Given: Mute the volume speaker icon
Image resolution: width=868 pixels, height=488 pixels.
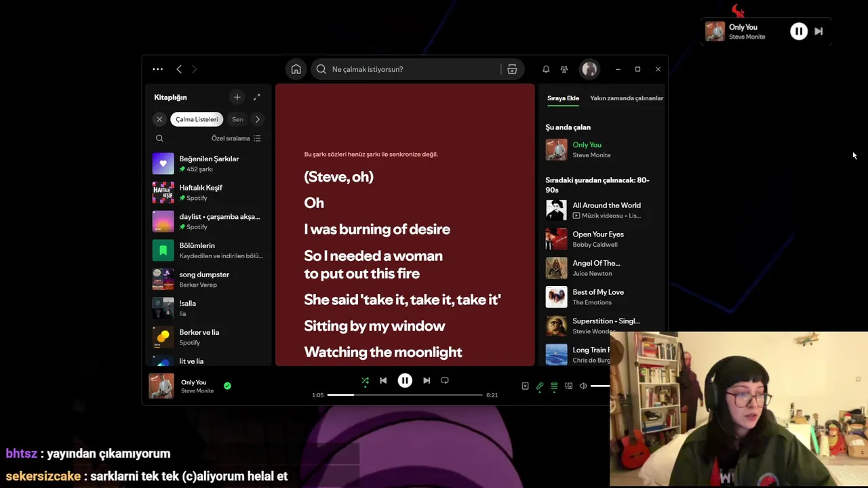Looking at the screenshot, I should tap(583, 386).
